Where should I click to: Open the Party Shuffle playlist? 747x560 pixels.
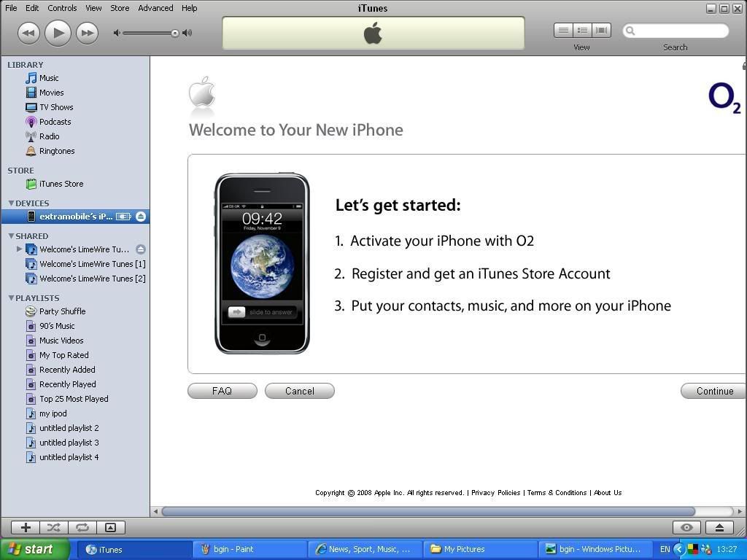pyautogui.click(x=62, y=311)
